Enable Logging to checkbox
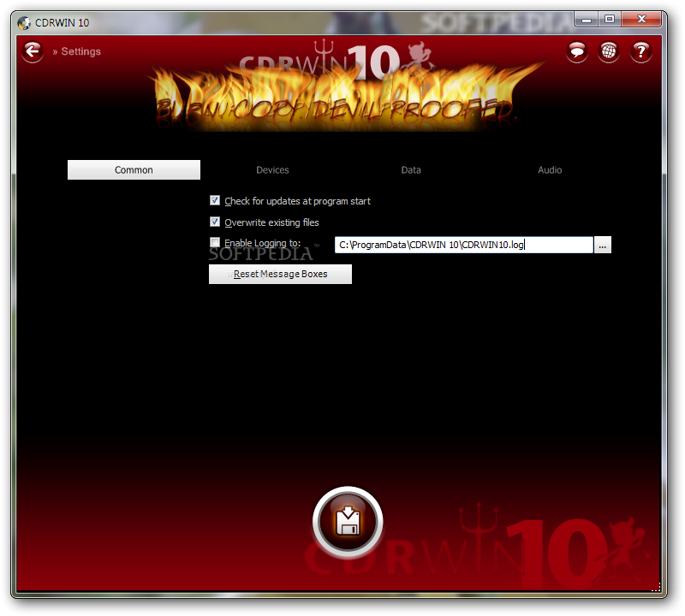 [215, 242]
